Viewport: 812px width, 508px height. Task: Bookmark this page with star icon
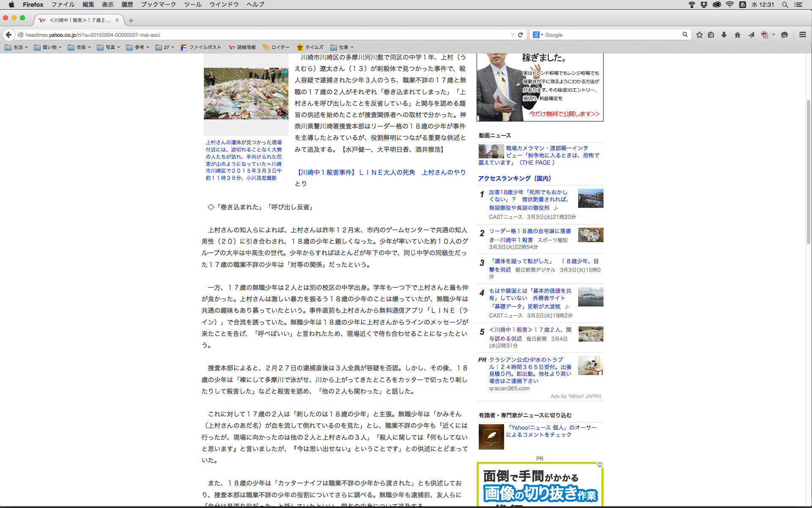pyautogui.click(x=700, y=35)
